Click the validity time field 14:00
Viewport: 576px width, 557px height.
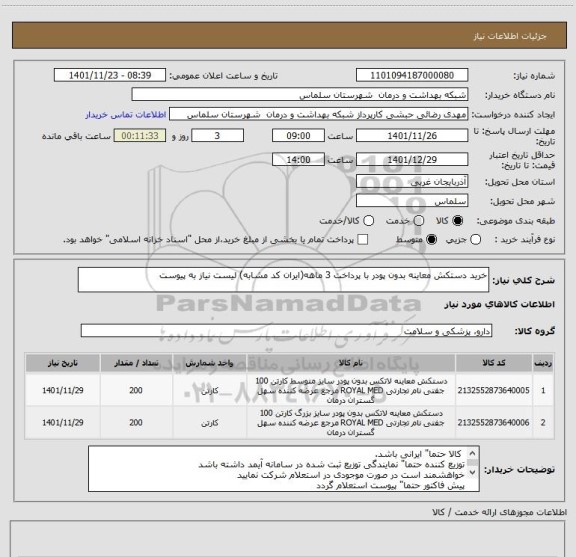(298, 159)
